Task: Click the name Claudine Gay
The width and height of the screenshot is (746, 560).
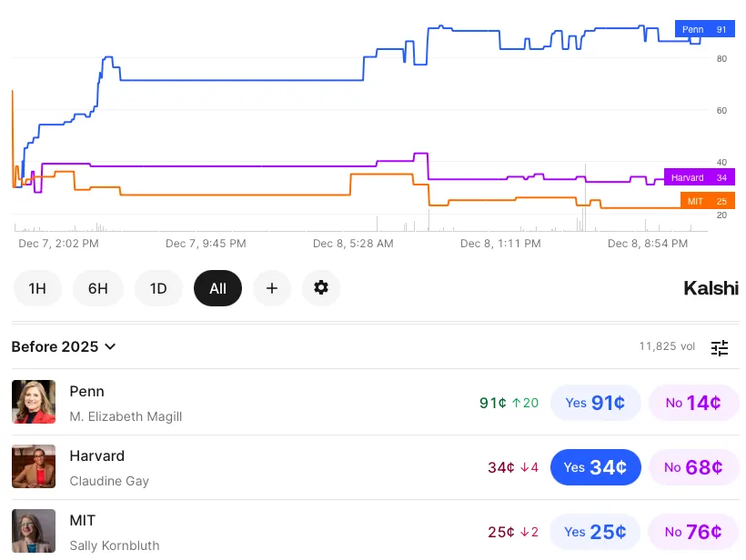Action: point(109,481)
